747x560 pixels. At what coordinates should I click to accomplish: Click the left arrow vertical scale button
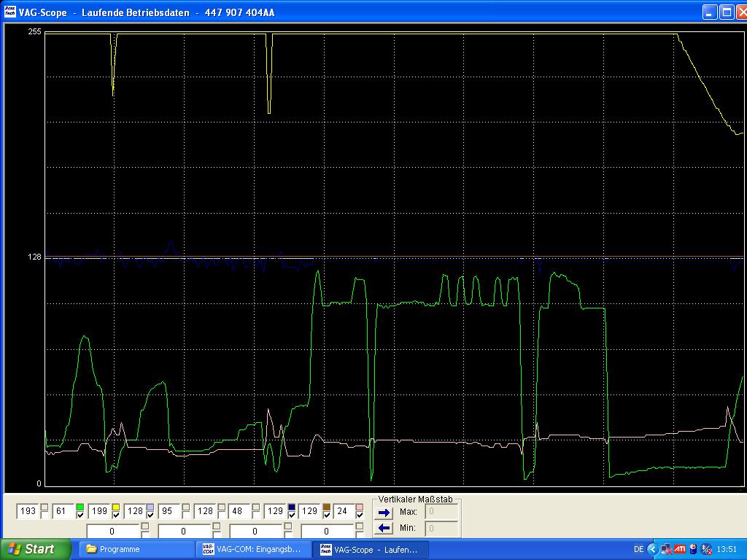(x=384, y=528)
